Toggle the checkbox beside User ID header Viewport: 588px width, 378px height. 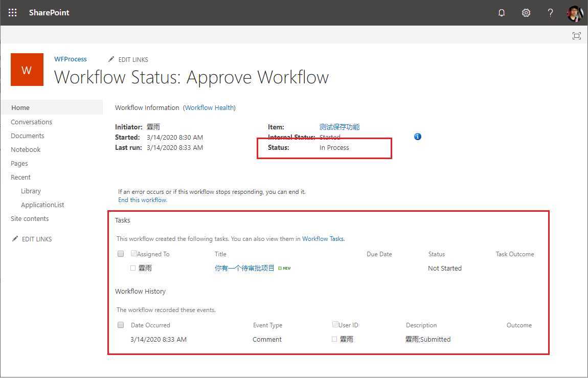pos(335,324)
